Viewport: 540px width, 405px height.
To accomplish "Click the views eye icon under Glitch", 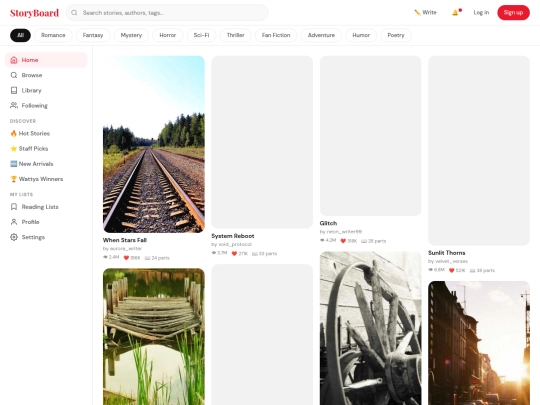I will [322, 240].
